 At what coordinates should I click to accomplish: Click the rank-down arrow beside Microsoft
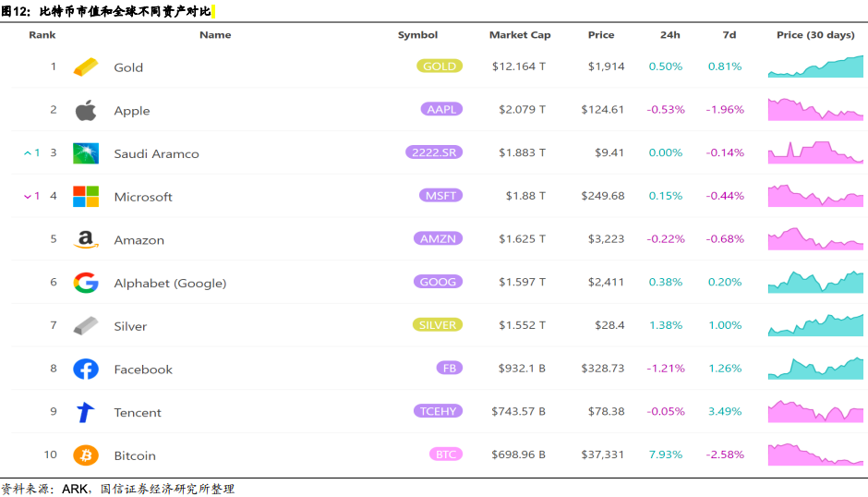click(x=27, y=196)
